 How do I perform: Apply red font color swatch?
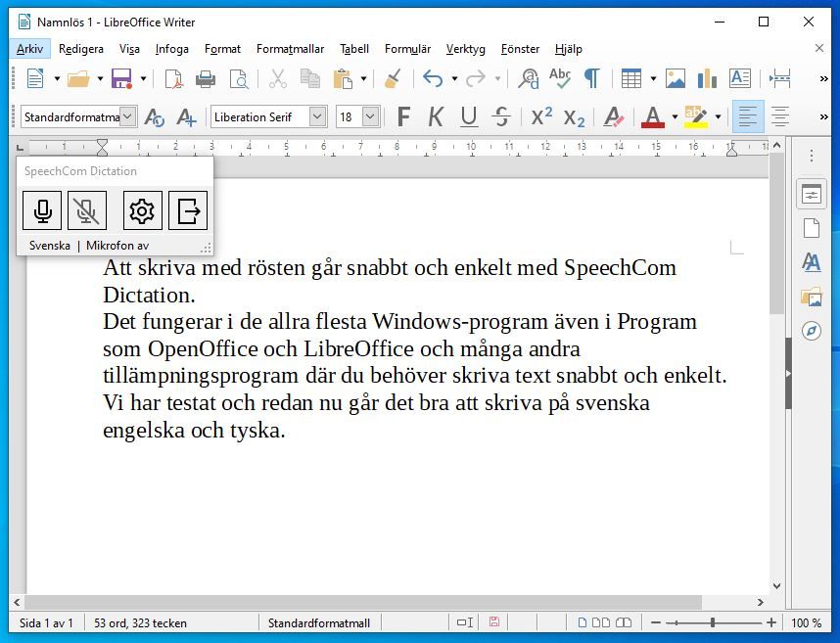click(x=652, y=117)
